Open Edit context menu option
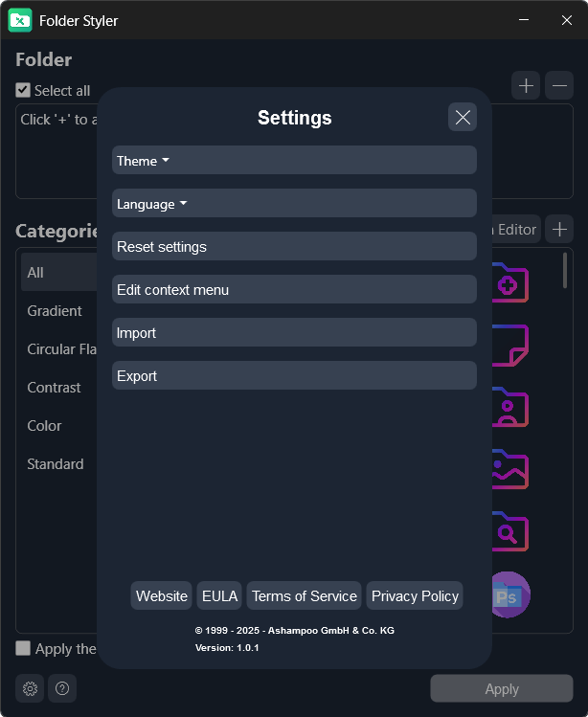The image size is (588, 717). [294, 290]
